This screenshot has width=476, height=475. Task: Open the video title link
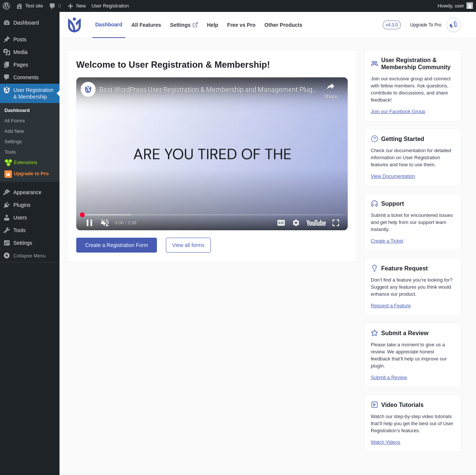208,90
